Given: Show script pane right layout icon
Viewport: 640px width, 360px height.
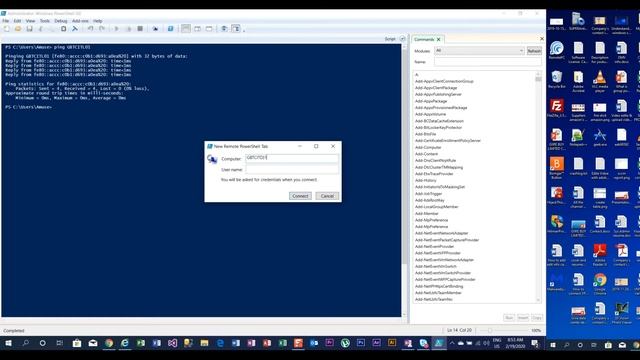Looking at the screenshot, I should tap(197, 29).
